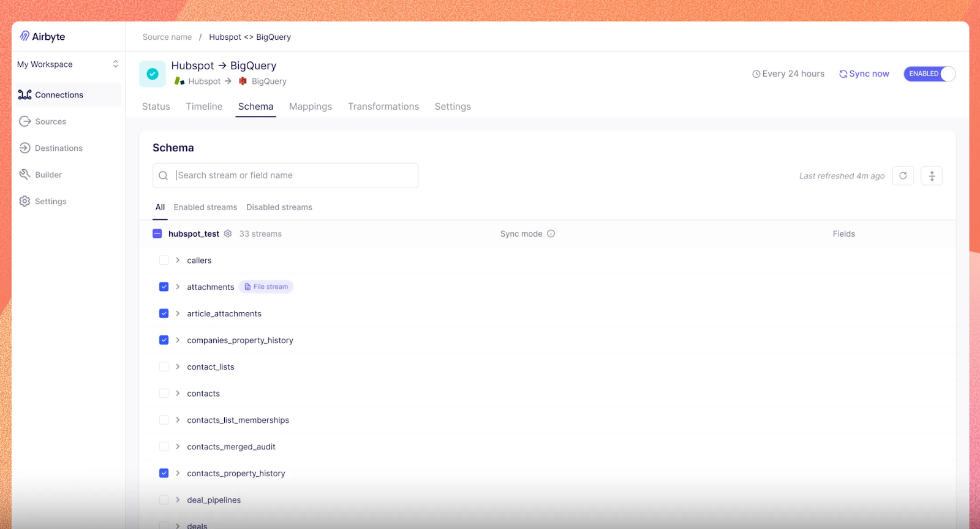Switch to the Status tab
The width and height of the screenshot is (980, 529).
(x=156, y=107)
